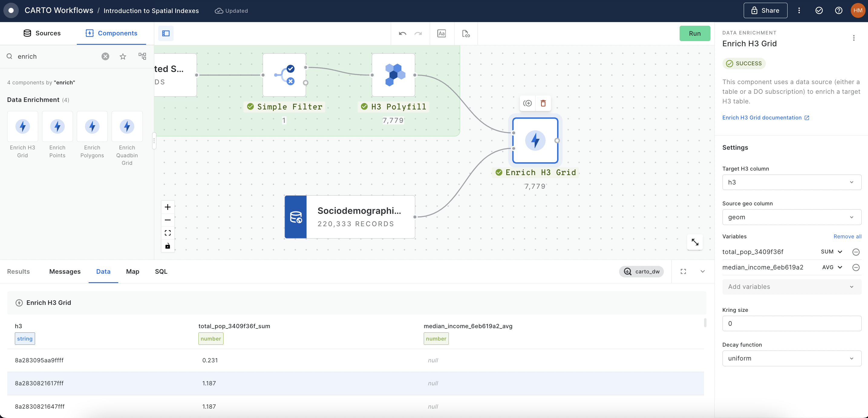
Task: Click the Share button
Action: [765, 11]
